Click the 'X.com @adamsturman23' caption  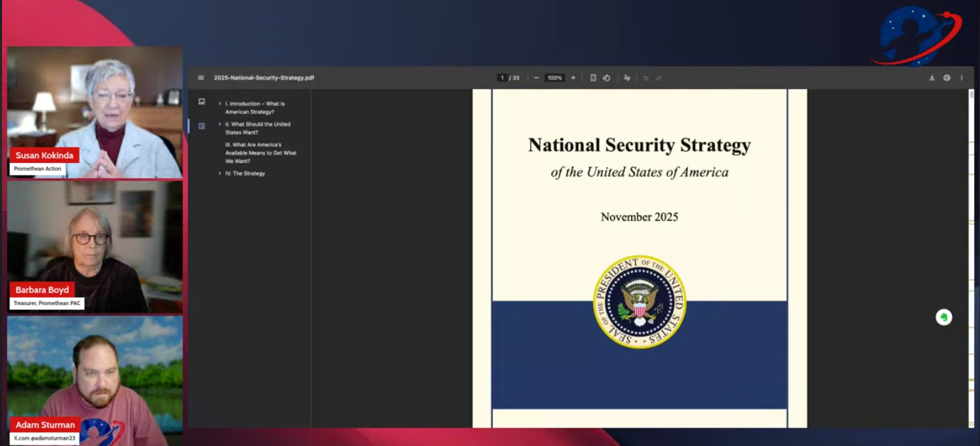[45, 438]
